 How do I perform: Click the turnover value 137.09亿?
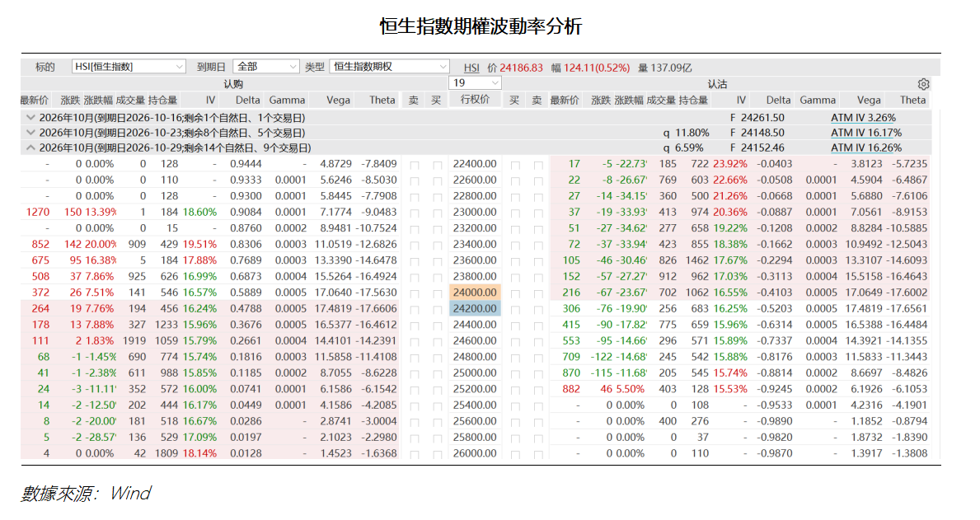pos(671,68)
